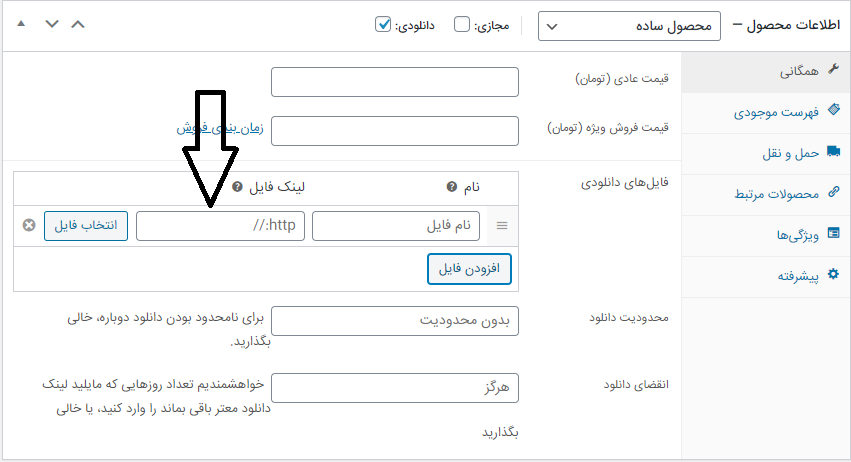Click the attributes list icon beside ویژگی‌ها
This screenshot has height=462, width=851.
pyautogui.click(x=834, y=233)
